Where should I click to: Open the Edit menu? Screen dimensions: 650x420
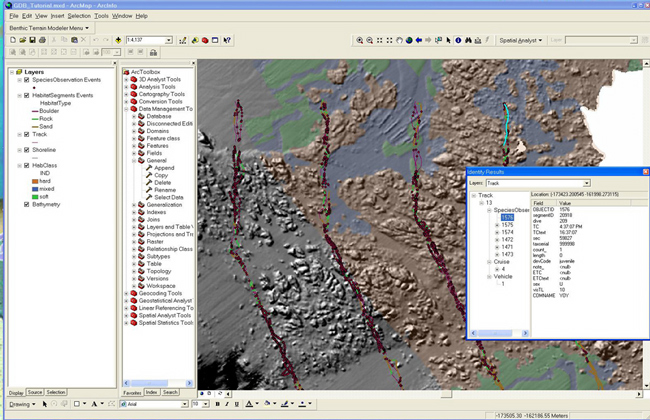click(x=27, y=16)
